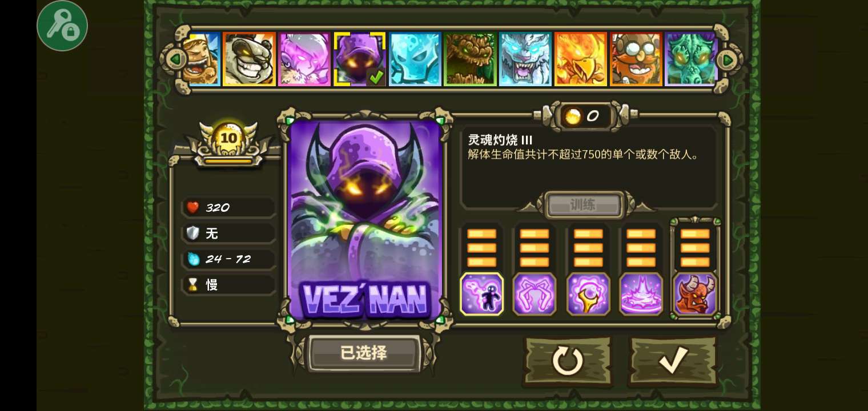
Task: Confirm with the checkmark button
Action: coord(673,361)
